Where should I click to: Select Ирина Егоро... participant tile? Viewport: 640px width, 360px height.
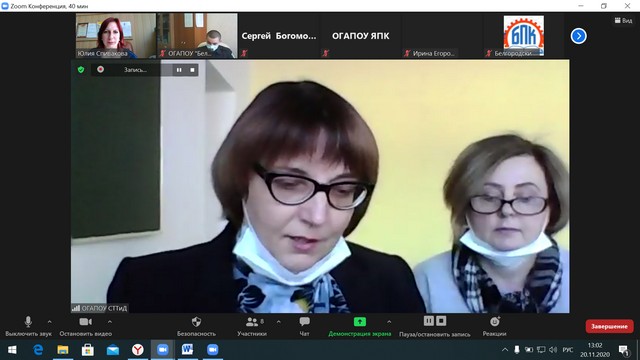tap(442, 36)
